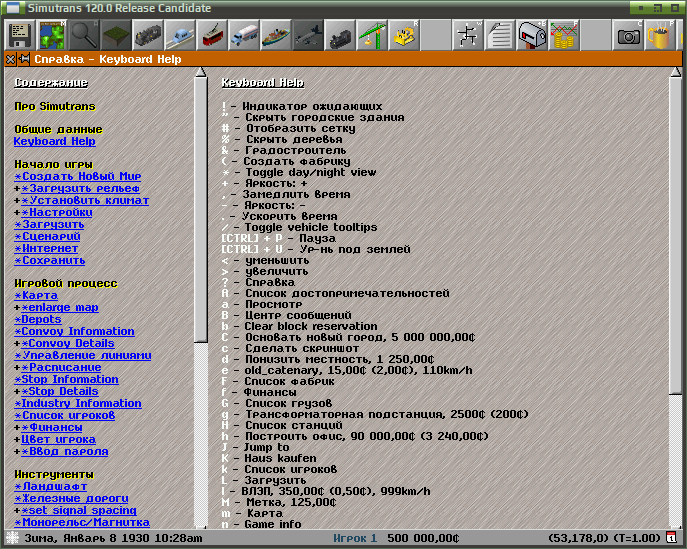
Task: Open the airplane airport tools icon
Action: click(308, 35)
